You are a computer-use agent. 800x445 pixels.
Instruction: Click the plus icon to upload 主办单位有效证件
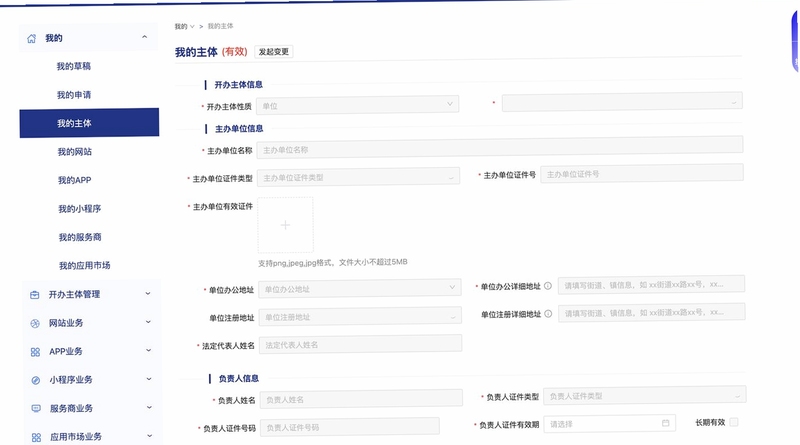point(285,225)
